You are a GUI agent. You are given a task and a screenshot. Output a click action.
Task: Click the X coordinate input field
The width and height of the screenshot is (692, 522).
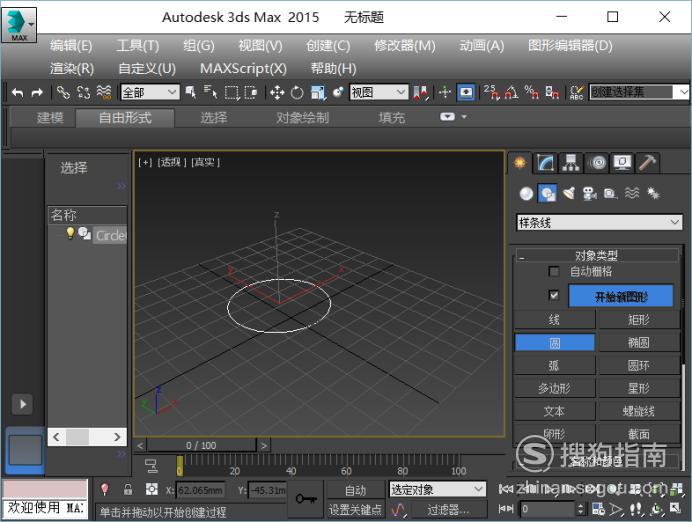[201, 490]
